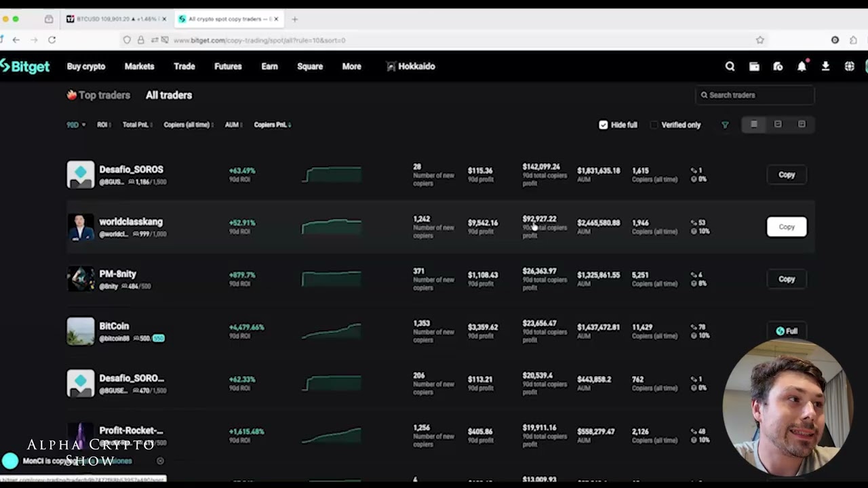Go back in browser history

[x=16, y=40]
